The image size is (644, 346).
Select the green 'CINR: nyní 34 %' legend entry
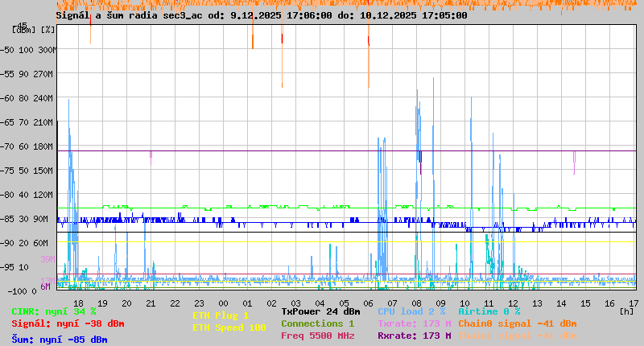coord(54,311)
